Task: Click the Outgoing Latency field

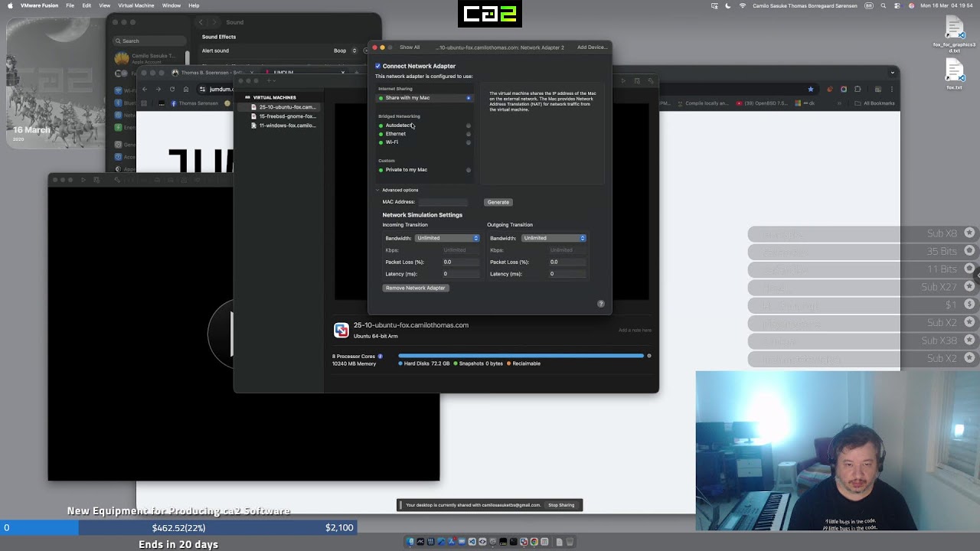Action: (567, 274)
